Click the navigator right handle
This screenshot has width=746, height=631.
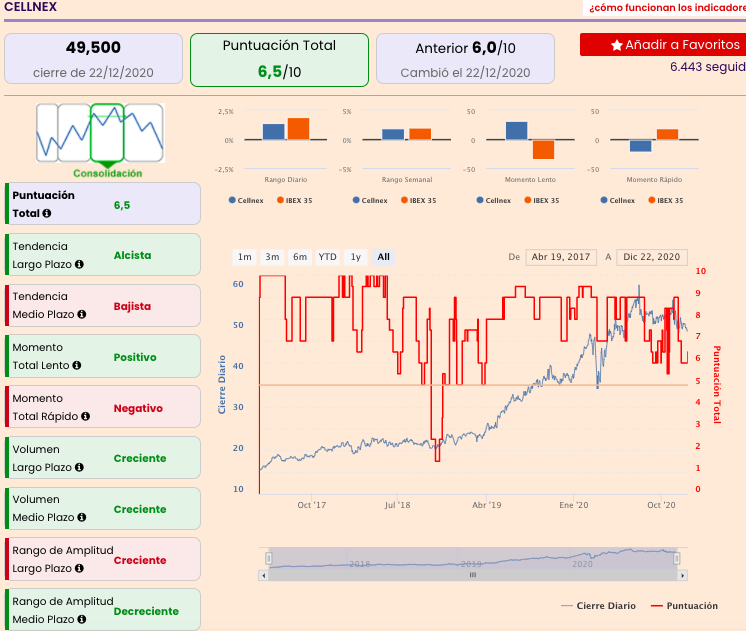pyautogui.click(x=677, y=558)
